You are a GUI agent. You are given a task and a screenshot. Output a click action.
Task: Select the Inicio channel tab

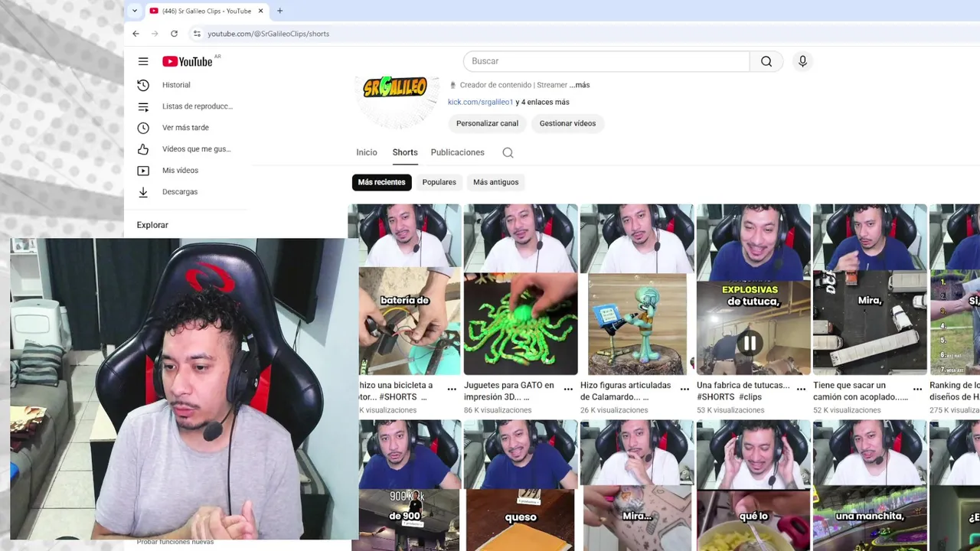coord(367,152)
